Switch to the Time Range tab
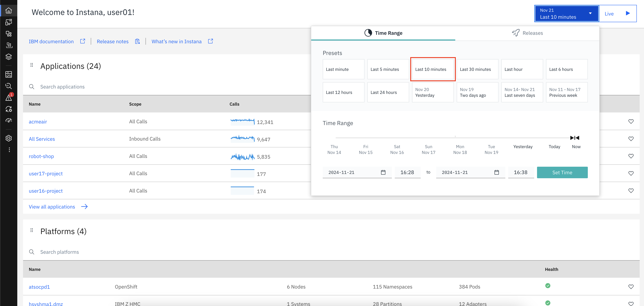The width and height of the screenshot is (644, 306). point(383,33)
